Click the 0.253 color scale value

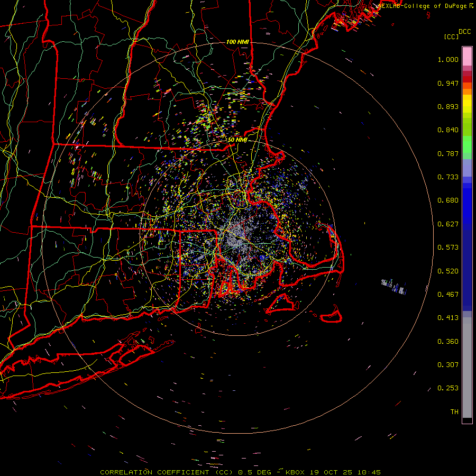(448, 388)
